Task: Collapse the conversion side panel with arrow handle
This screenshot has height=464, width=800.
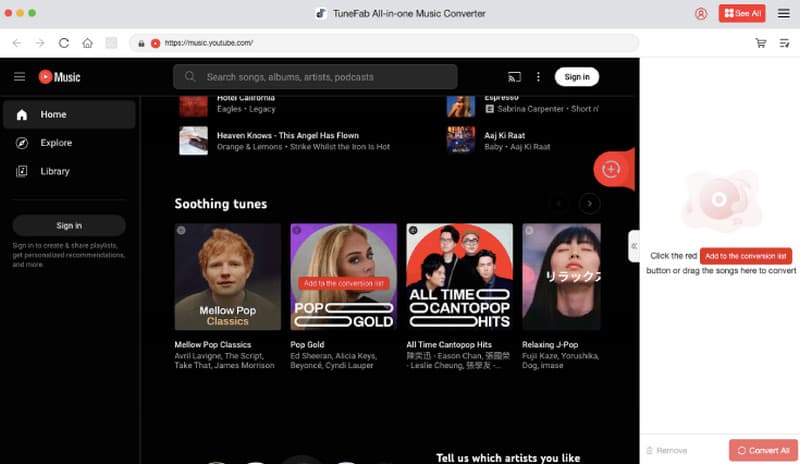Action: 634,246
